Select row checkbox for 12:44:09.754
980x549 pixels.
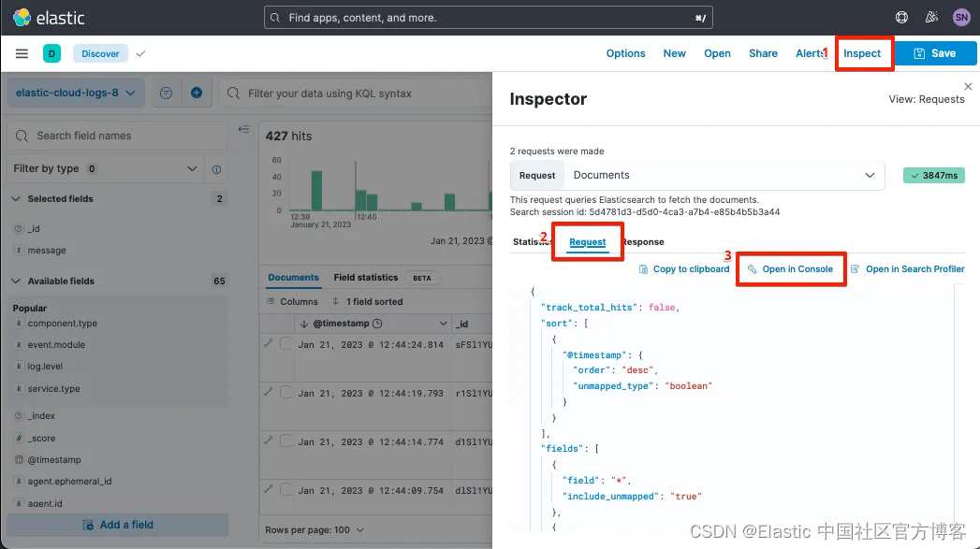tap(285, 489)
